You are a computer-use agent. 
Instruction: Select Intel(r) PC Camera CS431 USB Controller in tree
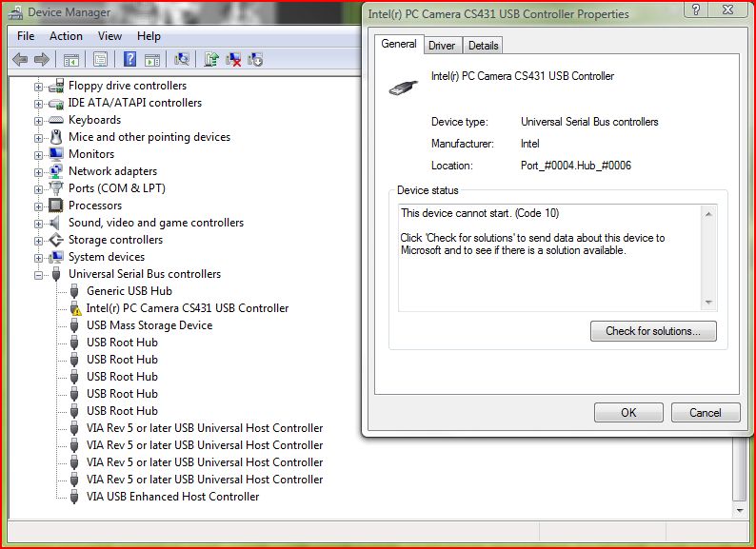click(x=188, y=308)
